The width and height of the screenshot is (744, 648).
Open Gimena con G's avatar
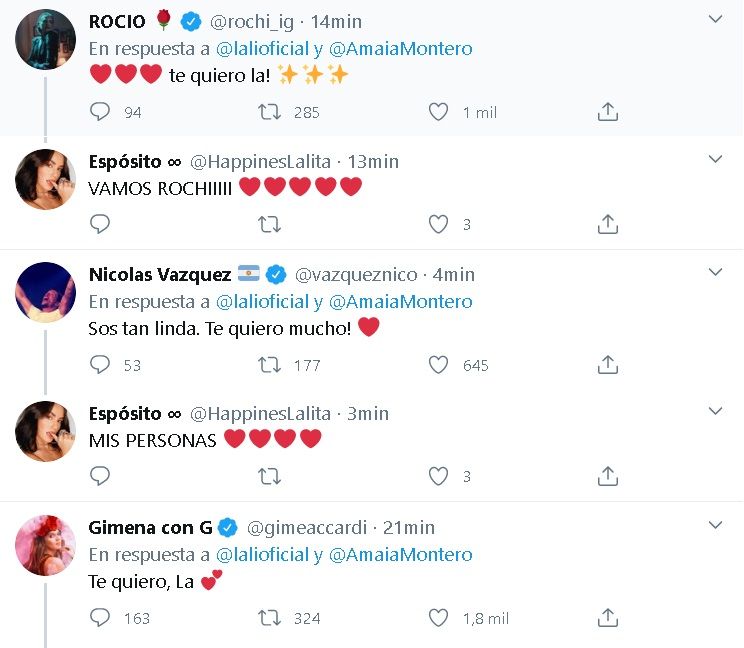pos(46,546)
